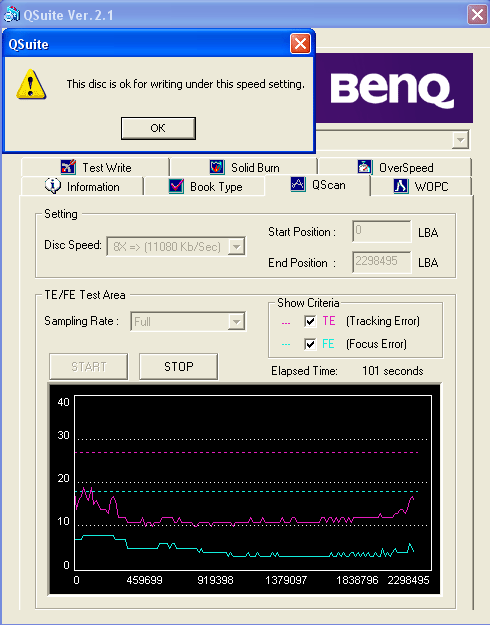Close the QSuite message dialog

(x=300, y=43)
